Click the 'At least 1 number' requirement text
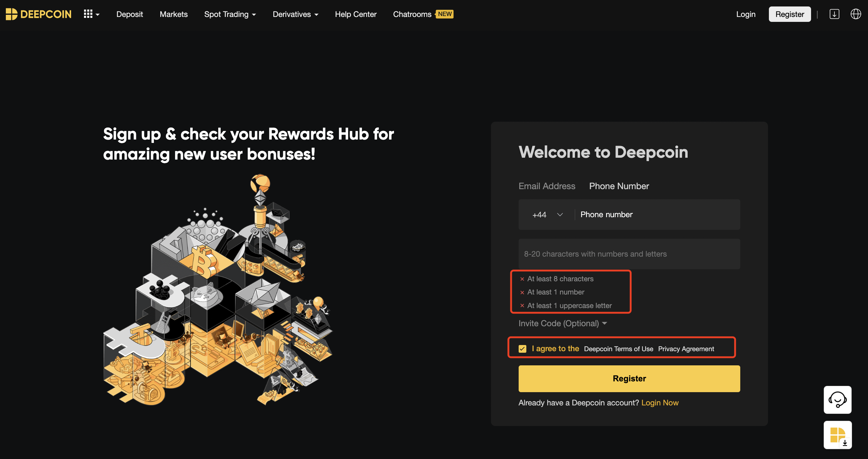The image size is (868, 459). (556, 292)
